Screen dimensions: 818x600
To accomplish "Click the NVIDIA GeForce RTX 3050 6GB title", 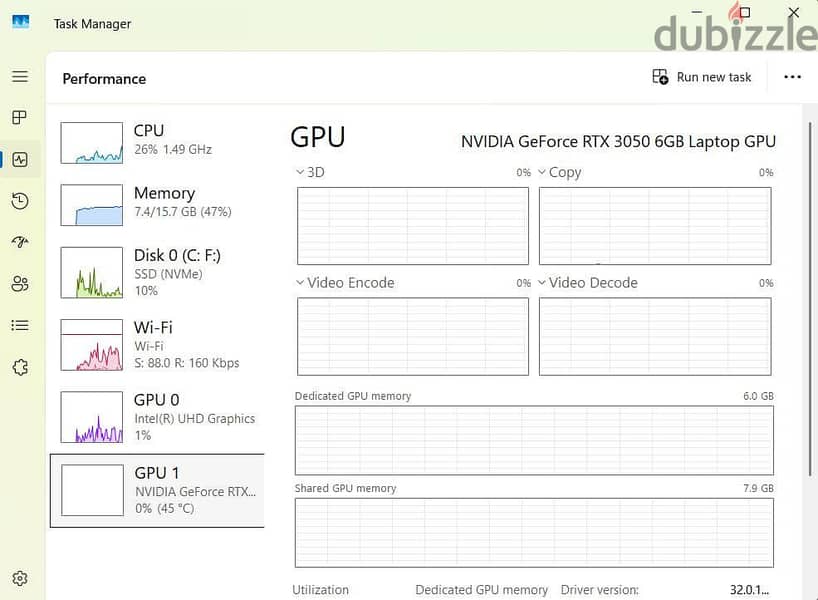I will tap(618, 141).
